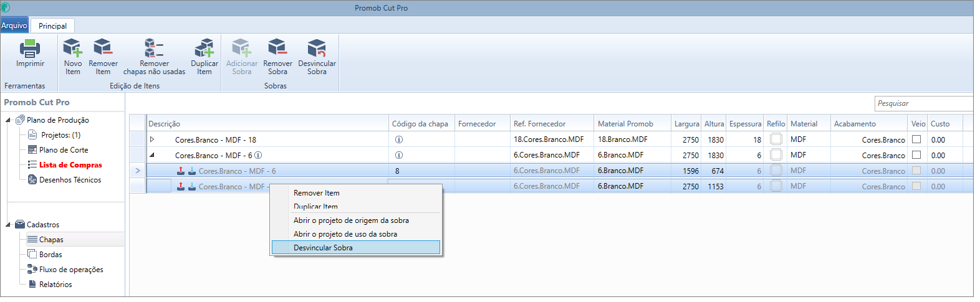Open Relatórios under Cadastros
This screenshot has height=302, width=980.
pos(55,285)
